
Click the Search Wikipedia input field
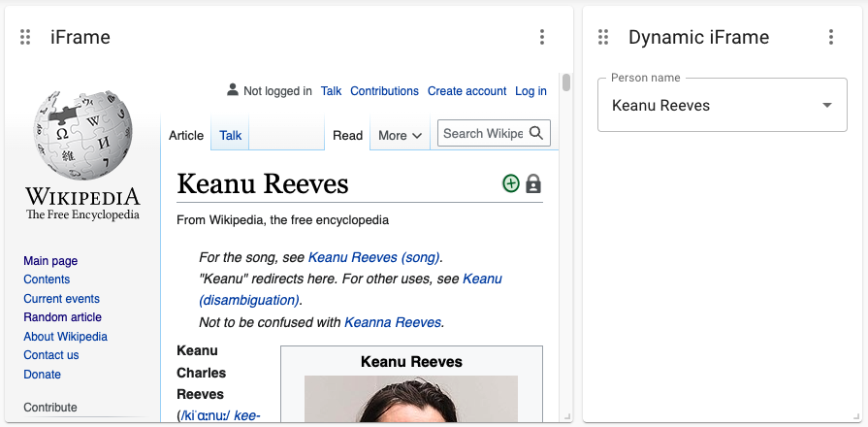click(483, 133)
